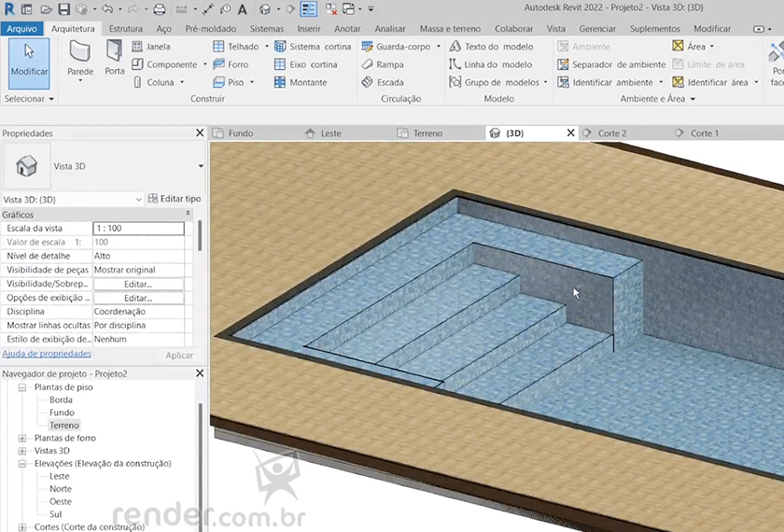The width and height of the screenshot is (784, 532).
Task: Open the Vista 3D type selector dropdown
Action: click(201, 166)
